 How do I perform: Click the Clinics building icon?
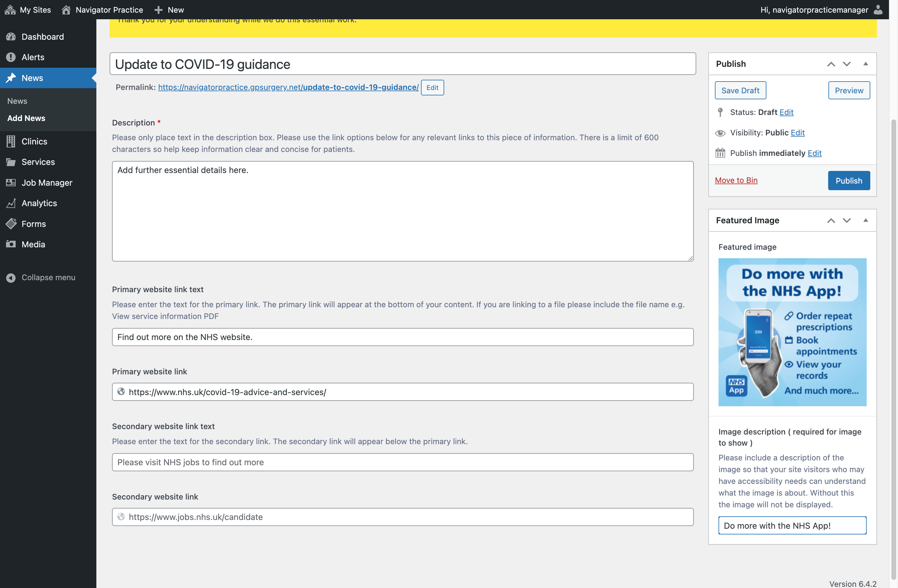click(x=11, y=141)
